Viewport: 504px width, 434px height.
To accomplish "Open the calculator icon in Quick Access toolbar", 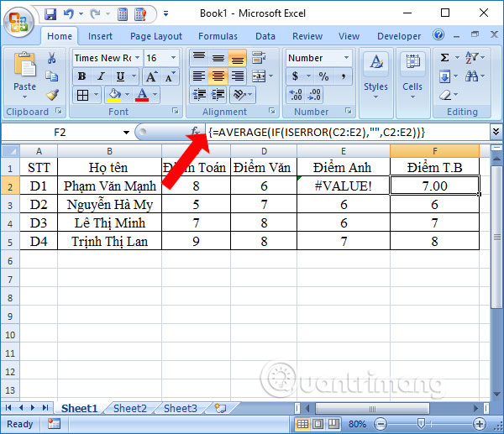I will 123,14.
